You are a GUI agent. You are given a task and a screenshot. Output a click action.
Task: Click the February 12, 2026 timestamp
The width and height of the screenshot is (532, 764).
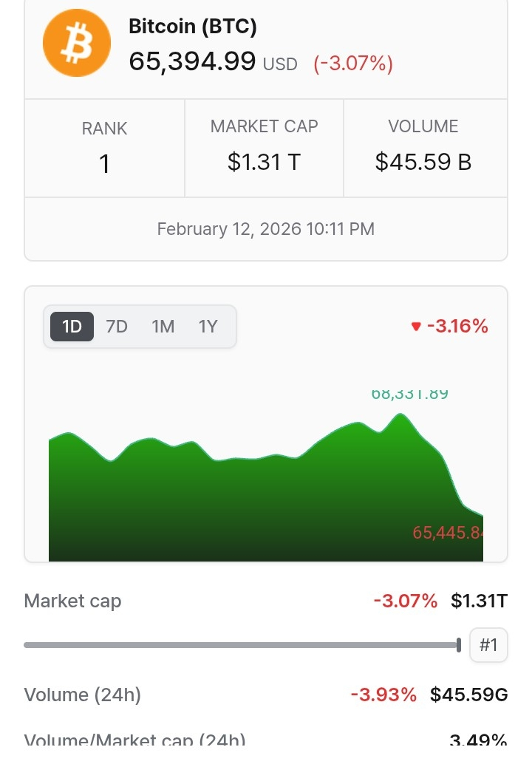click(x=266, y=229)
